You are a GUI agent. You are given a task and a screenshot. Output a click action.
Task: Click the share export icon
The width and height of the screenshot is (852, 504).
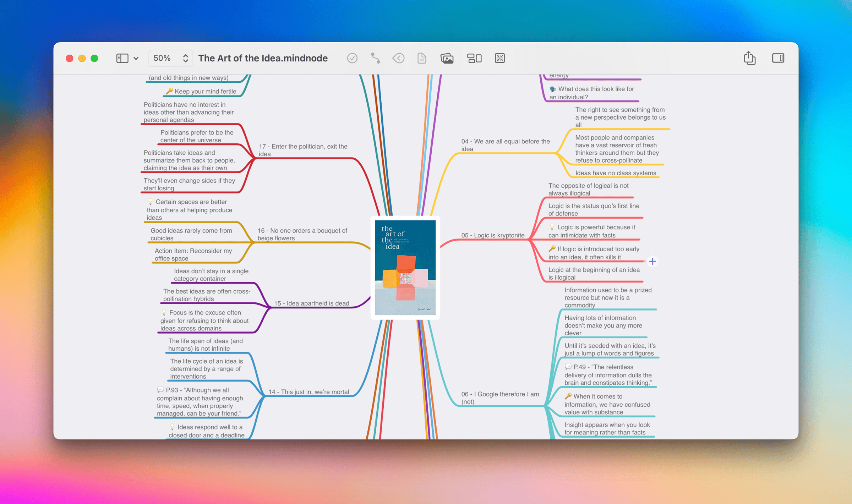[749, 58]
